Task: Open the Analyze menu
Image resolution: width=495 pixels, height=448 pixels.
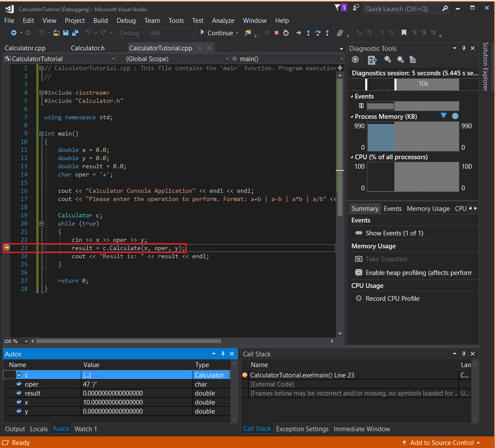Action: (x=223, y=20)
